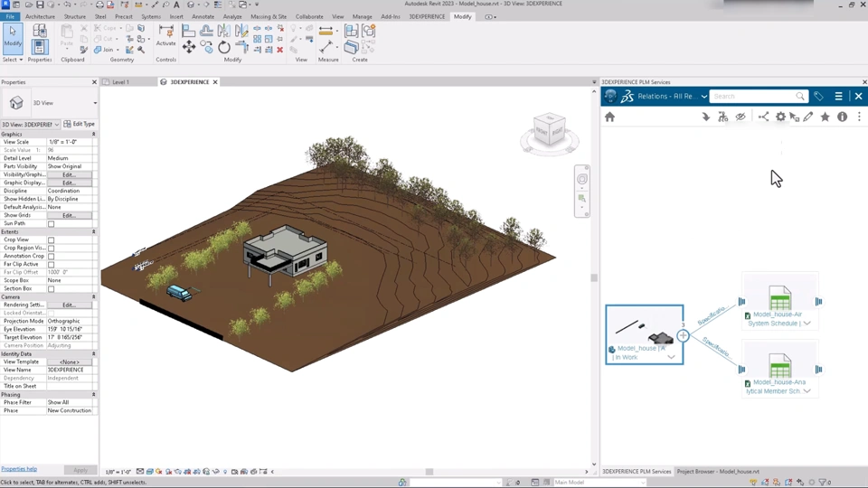868x488 pixels.
Task: Select the Align tool in Modify panel
Action: (188, 31)
